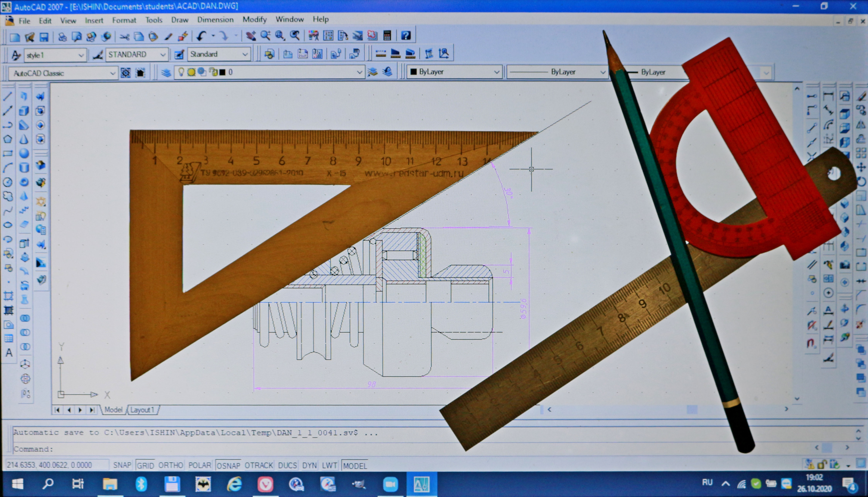The image size is (868, 497).
Task: Select the Multiline Text tool (A)
Action: (x=9, y=353)
